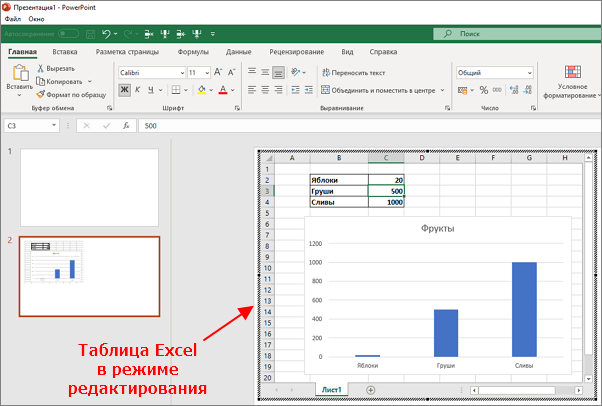Toggle Underline (Ч) formatting

click(x=151, y=90)
